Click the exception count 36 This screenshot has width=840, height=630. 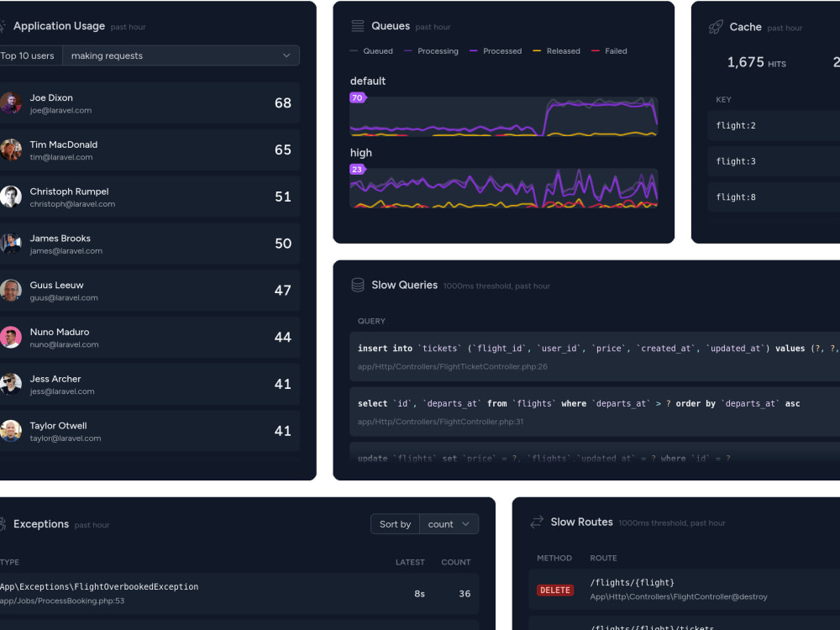click(x=465, y=594)
